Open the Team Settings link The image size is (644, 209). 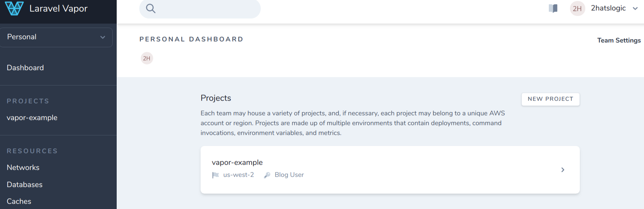[x=619, y=40]
